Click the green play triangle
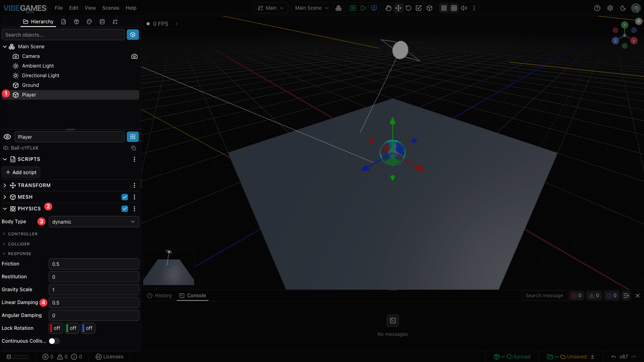Image resolution: width=644 pixels, height=362 pixels. 363,8
